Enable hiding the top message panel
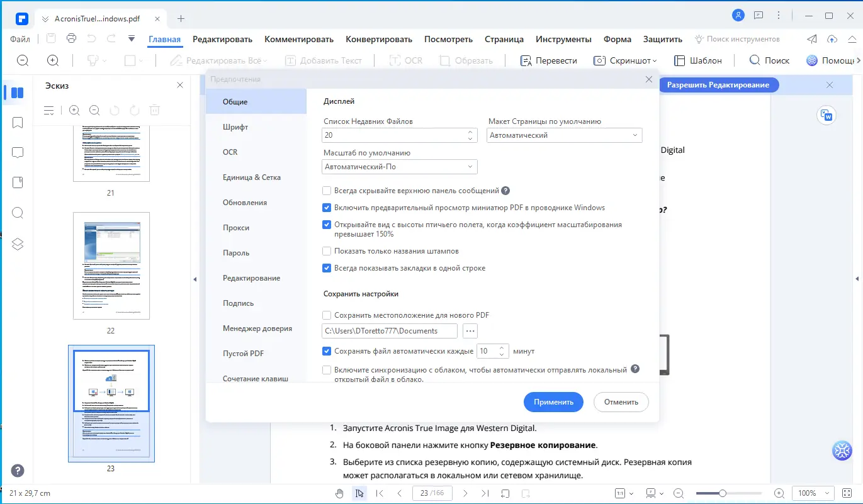Viewport: 863px width, 504px height. click(327, 190)
